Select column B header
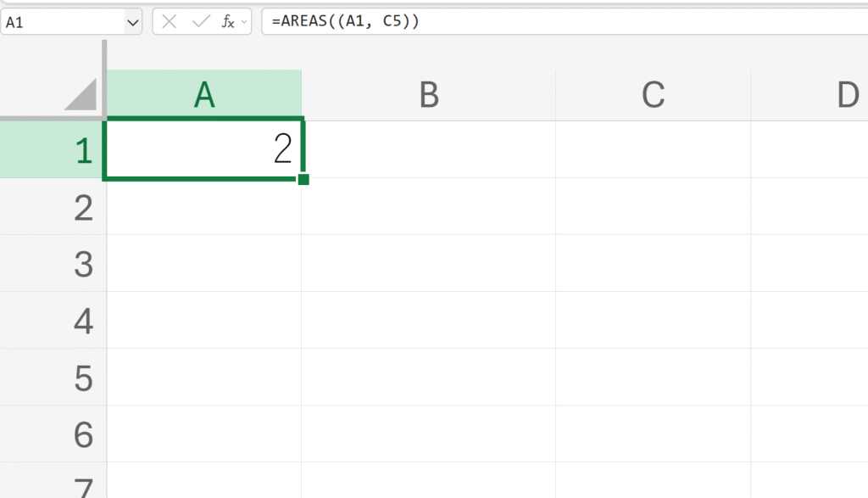The height and width of the screenshot is (498, 868). coord(429,95)
